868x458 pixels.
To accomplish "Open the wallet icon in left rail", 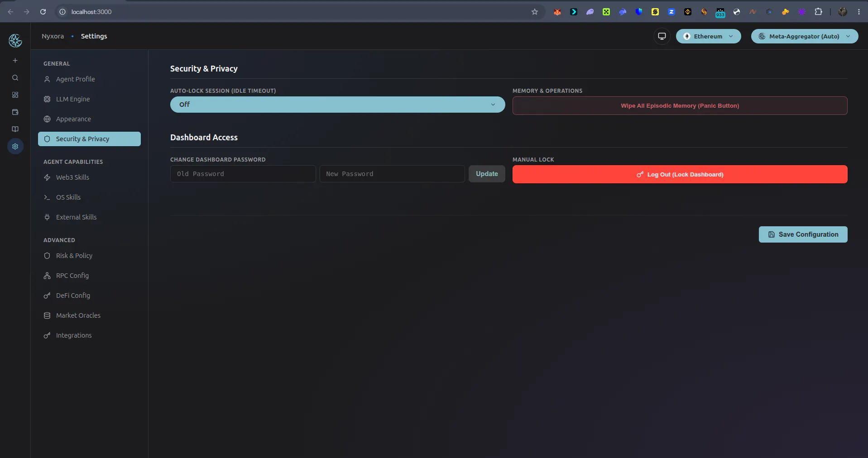I will (x=15, y=112).
